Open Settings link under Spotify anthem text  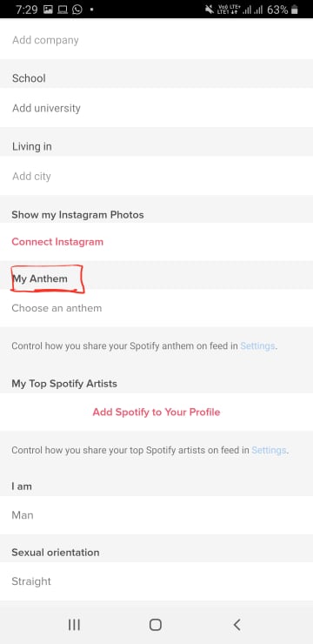click(257, 345)
